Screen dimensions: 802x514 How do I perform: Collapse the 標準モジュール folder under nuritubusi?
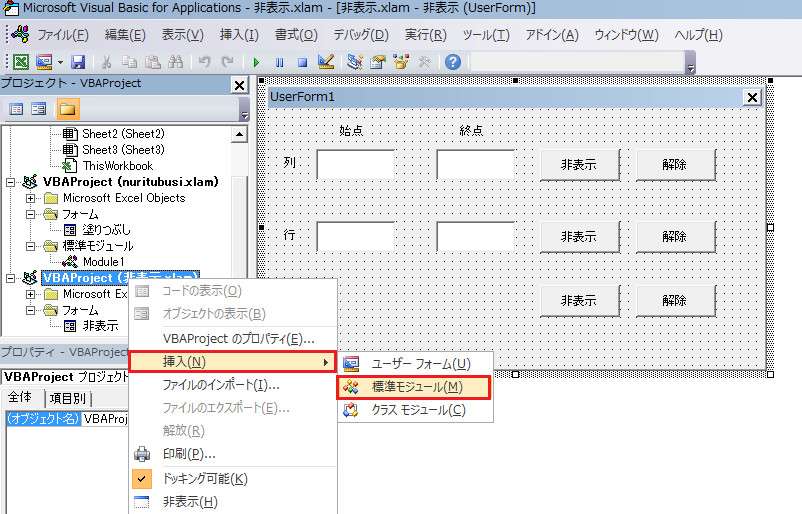(x=31, y=246)
